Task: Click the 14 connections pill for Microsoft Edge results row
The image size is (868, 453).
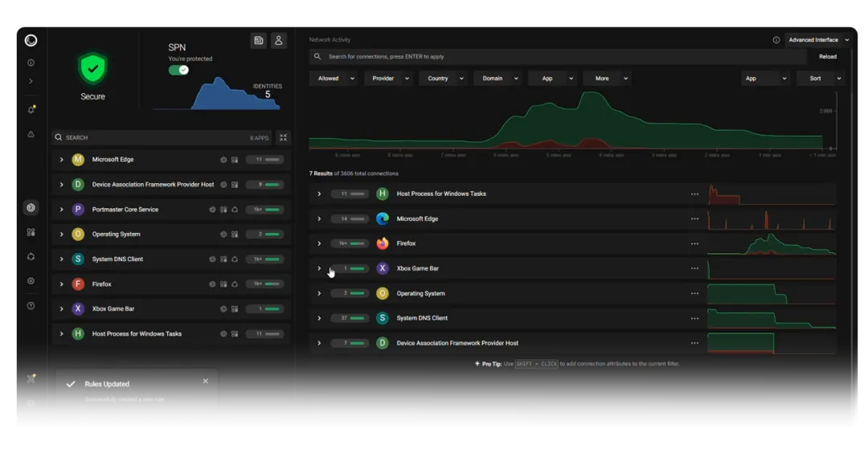Action: tap(350, 218)
